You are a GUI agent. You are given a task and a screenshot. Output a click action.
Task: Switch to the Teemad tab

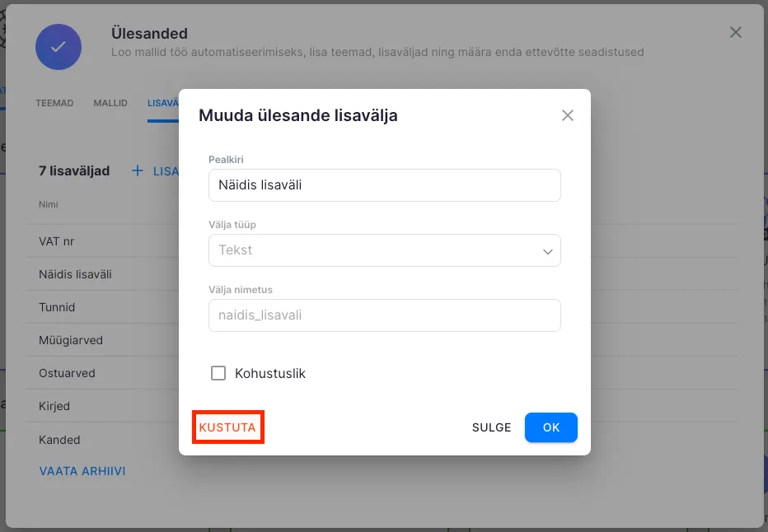(54, 103)
